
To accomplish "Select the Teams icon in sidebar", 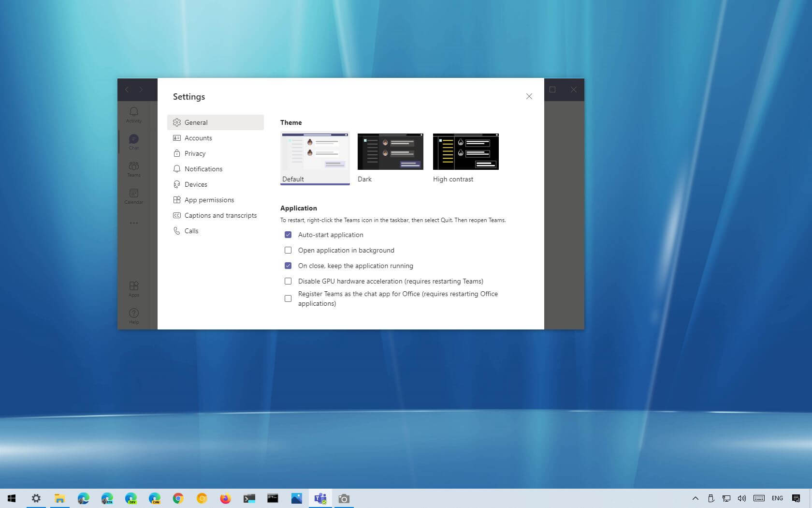I will point(134,168).
